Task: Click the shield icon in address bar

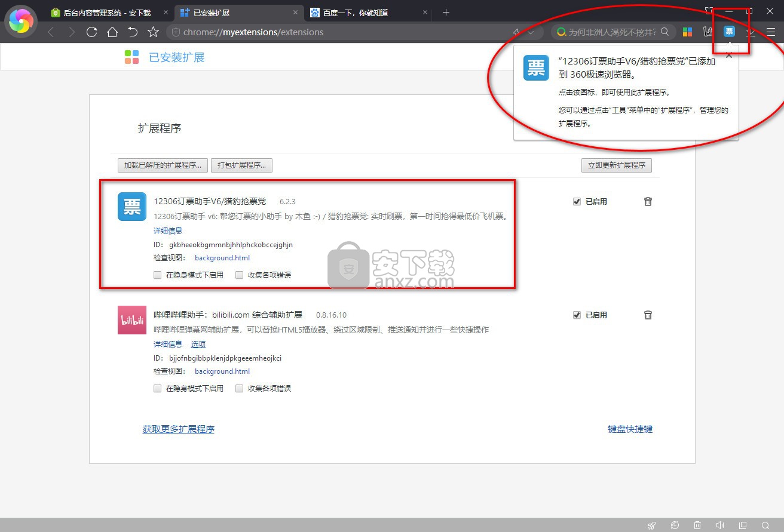Action: (x=176, y=32)
